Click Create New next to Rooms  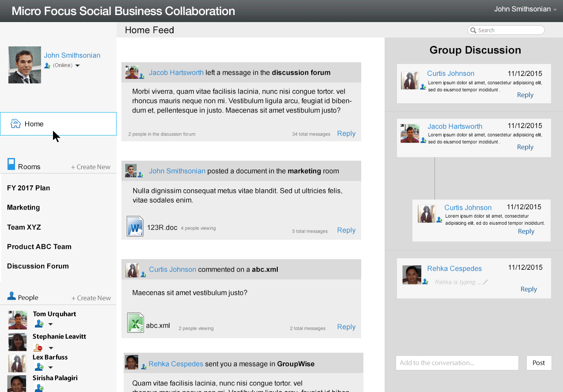(x=91, y=167)
